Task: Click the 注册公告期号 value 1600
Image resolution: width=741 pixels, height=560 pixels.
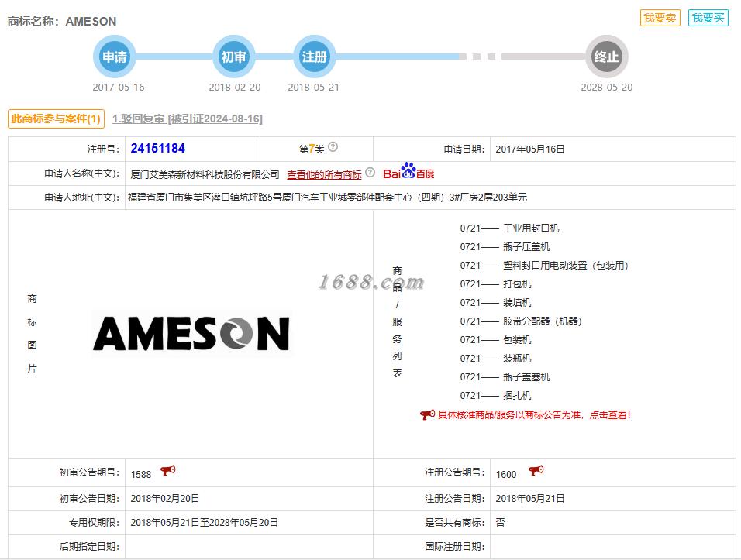Action: coord(506,475)
